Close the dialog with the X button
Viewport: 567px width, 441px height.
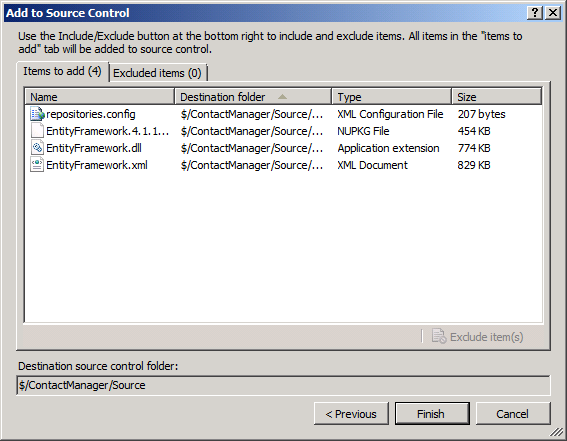click(x=553, y=13)
